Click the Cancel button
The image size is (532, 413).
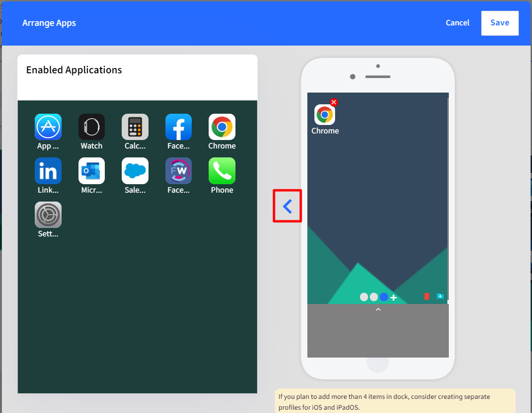[457, 23]
